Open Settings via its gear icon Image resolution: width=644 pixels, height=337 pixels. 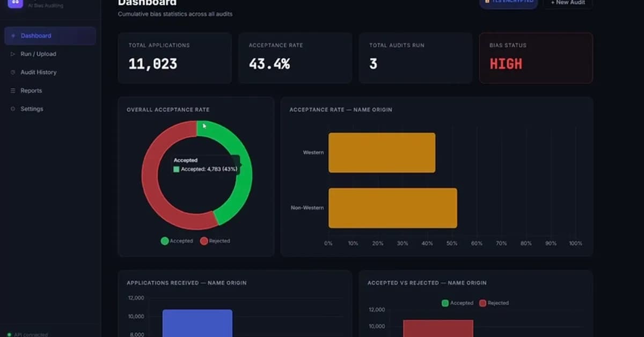pos(13,108)
